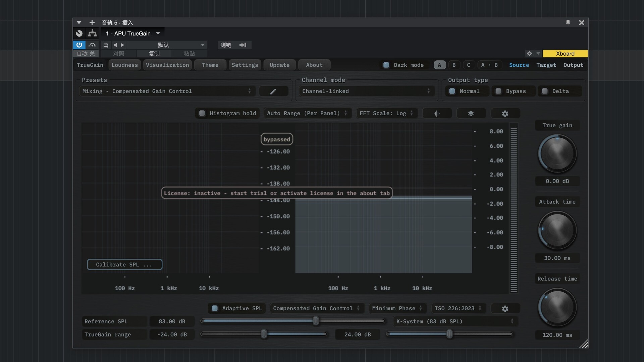The image size is (644, 362).
Task: Enable Dark mode toggle
Action: 386,65
